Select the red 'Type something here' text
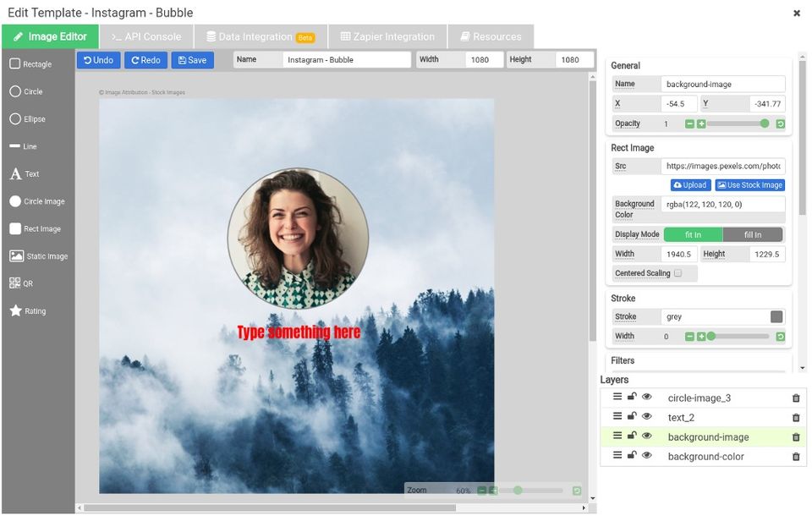 [x=299, y=332]
